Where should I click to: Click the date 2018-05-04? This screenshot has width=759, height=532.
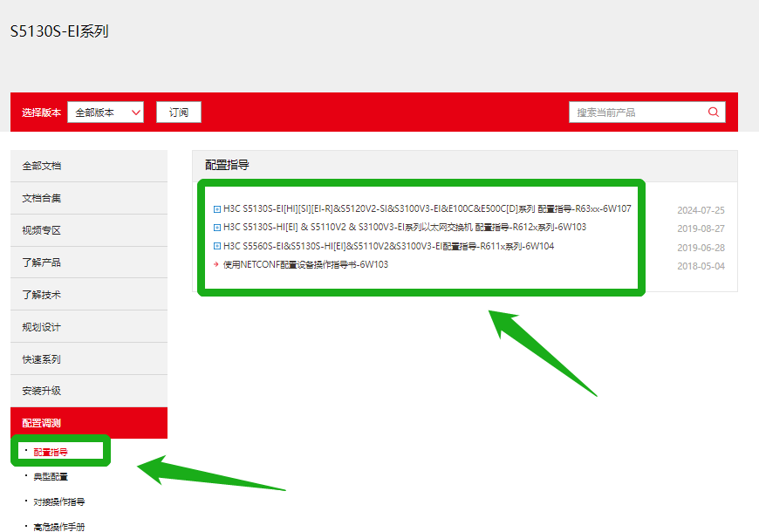(x=701, y=266)
